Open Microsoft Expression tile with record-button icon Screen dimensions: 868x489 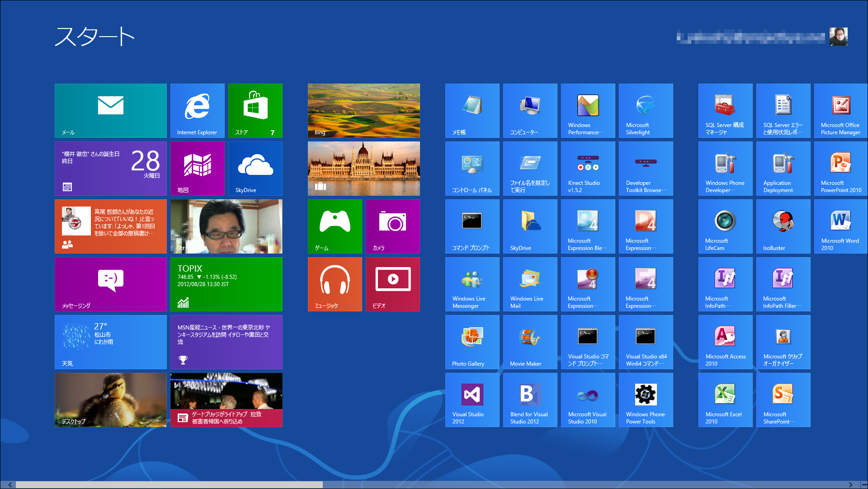[588, 284]
